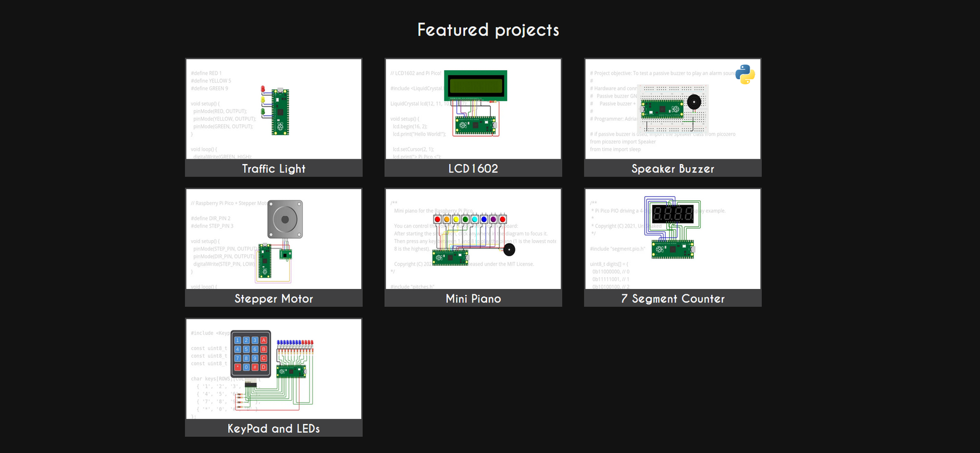Click the LCD1602 title label
The width and height of the screenshot is (980, 453).
473,169
